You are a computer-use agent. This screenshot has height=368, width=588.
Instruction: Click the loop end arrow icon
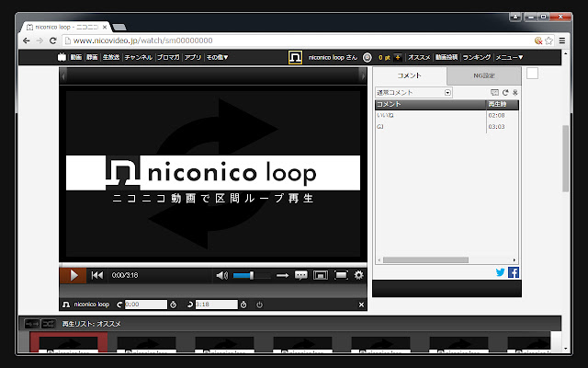pyautogui.click(x=190, y=305)
